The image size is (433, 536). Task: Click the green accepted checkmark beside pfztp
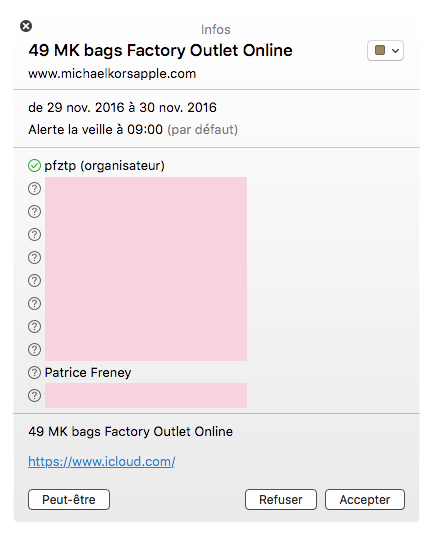click(x=34, y=166)
